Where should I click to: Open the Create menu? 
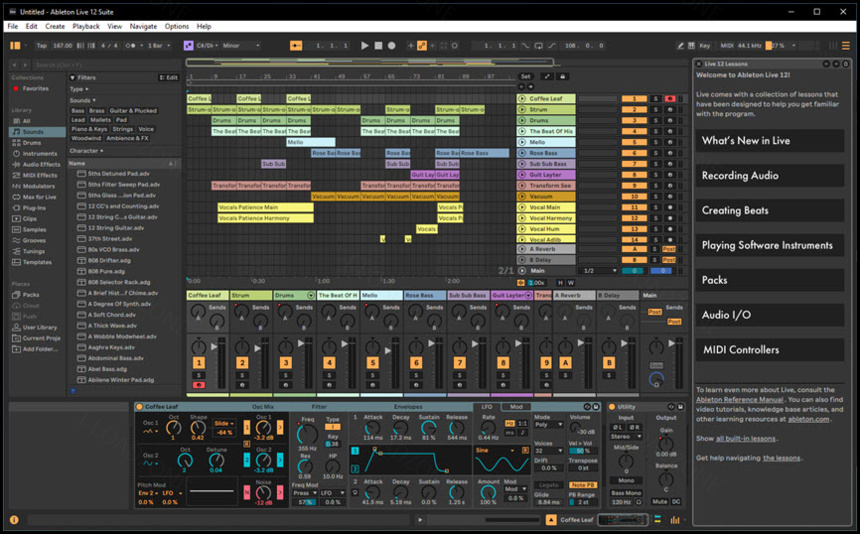tap(55, 26)
